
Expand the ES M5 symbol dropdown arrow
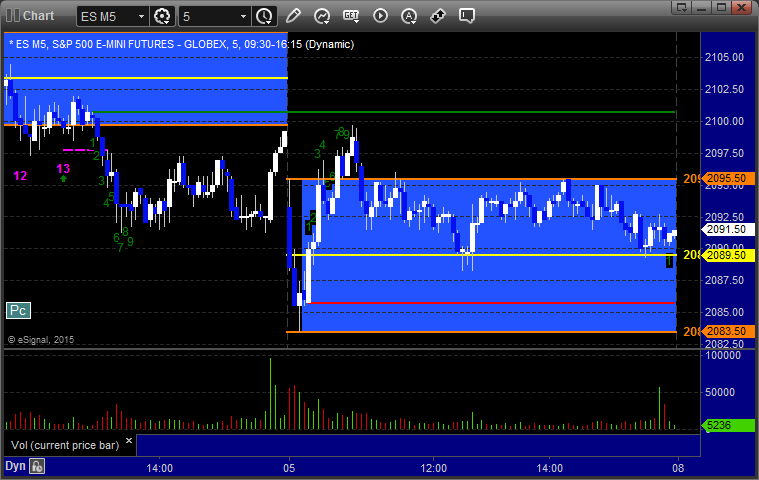click(141, 16)
